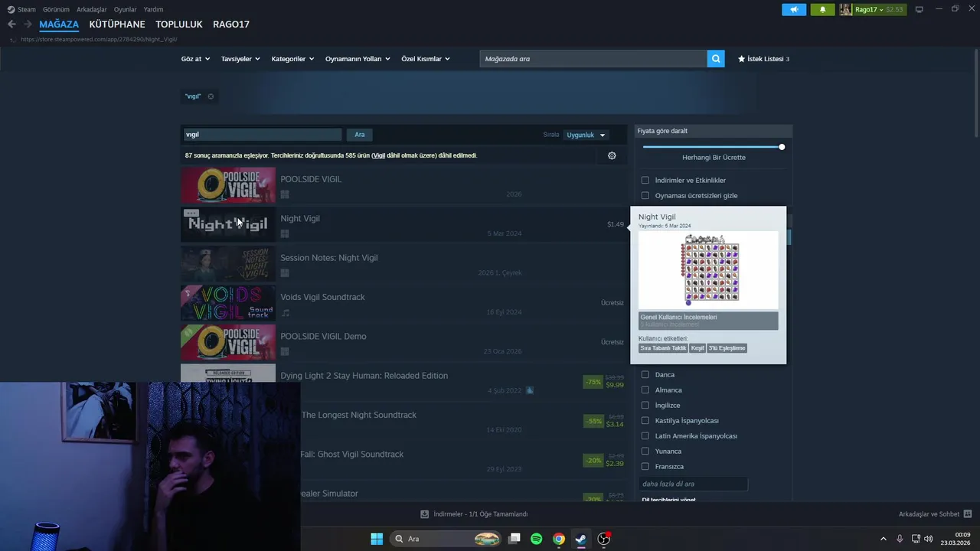The image size is (980, 551).
Task: Remove the "vigil" search tag
Action: [x=211, y=96]
